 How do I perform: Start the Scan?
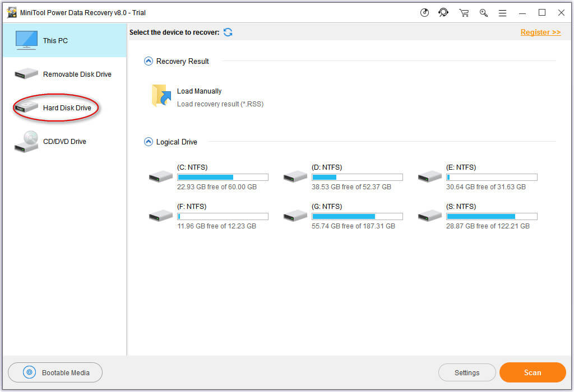(533, 372)
